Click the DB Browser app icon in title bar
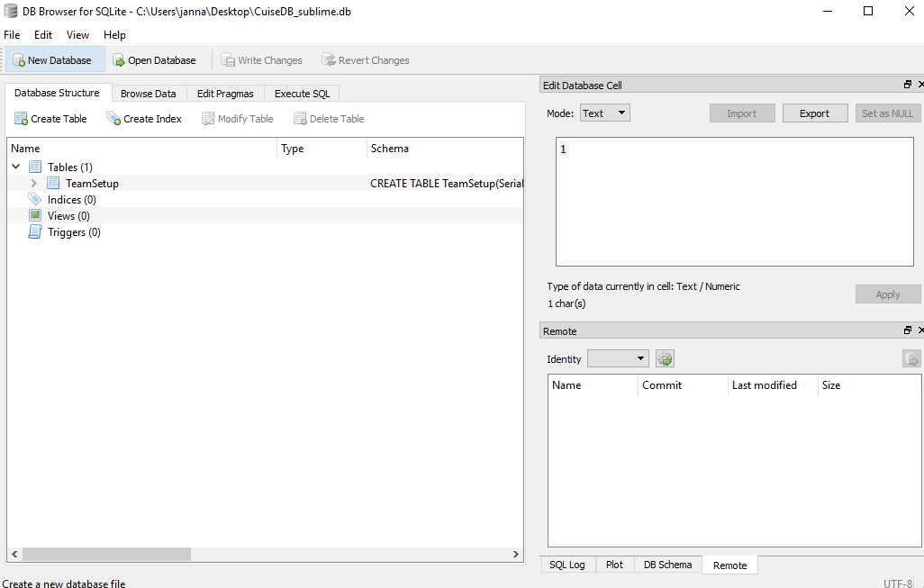This screenshot has height=588, width=924. click(11, 11)
